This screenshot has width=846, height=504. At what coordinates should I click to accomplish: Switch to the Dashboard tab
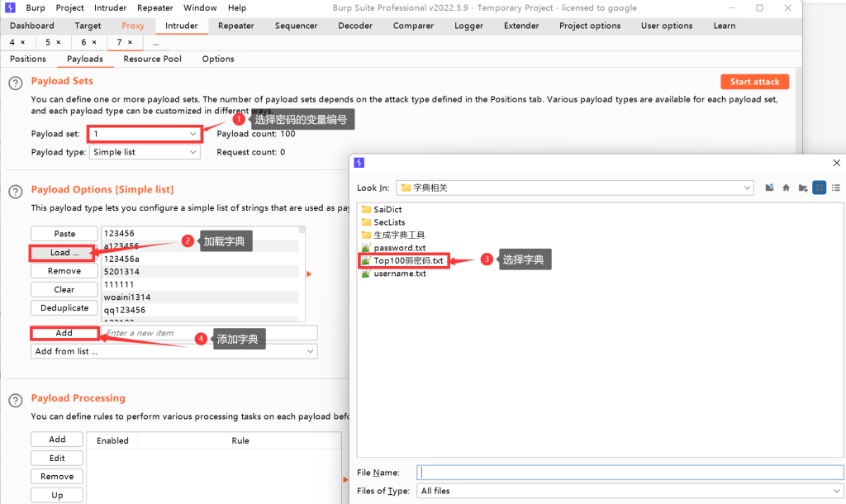[32, 26]
